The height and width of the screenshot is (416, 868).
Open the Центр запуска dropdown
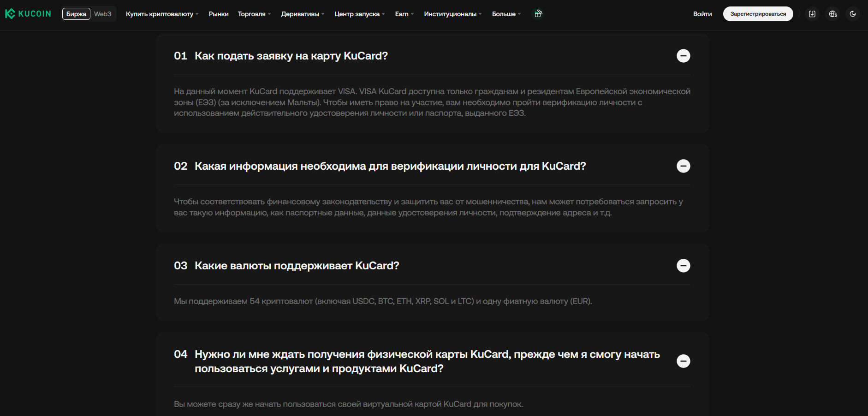tap(359, 14)
